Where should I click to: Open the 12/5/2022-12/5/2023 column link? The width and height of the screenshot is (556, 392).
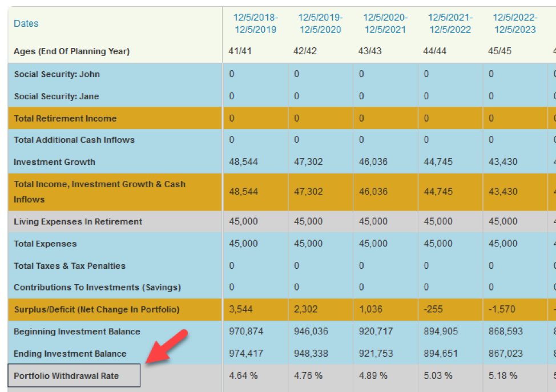514,23
